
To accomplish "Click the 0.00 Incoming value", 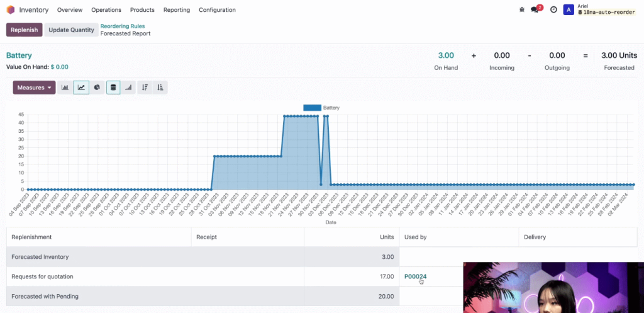I will [502, 55].
